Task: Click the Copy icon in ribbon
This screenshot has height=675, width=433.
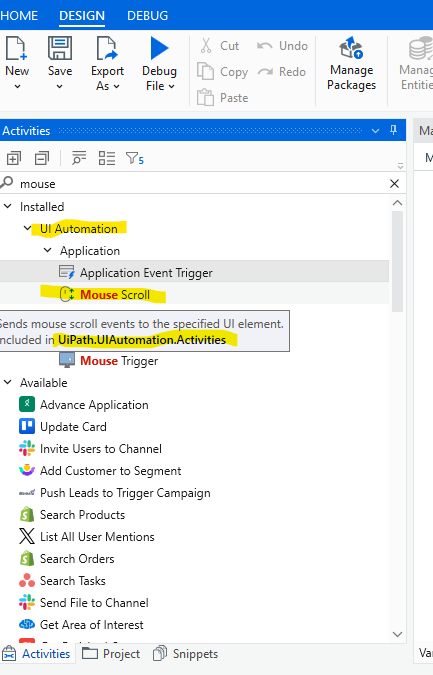Action: [205, 71]
